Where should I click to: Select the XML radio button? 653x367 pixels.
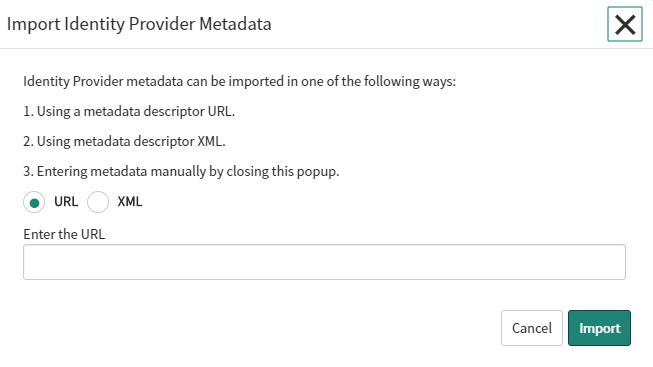98,202
